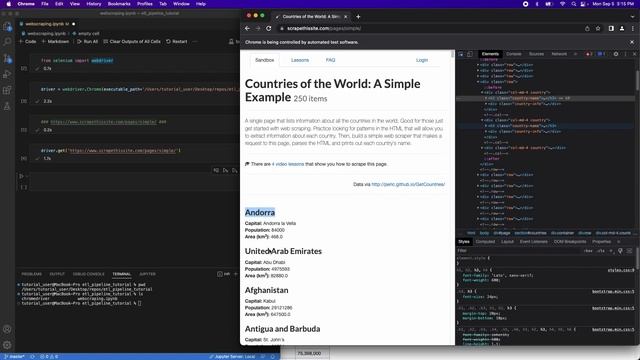Open a new Chrome tab with plus
640x360 pixels.
358,17
